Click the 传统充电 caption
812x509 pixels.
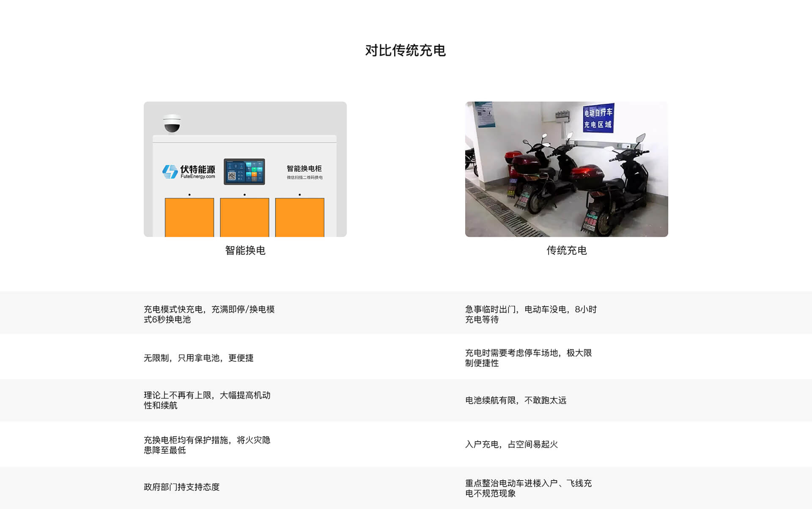click(x=567, y=250)
